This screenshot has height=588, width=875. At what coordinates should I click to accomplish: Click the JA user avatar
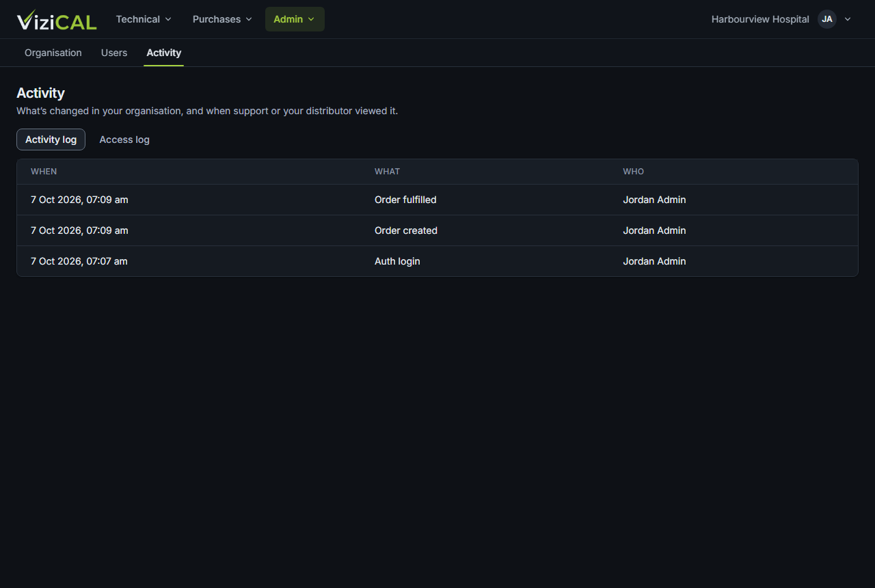(827, 19)
